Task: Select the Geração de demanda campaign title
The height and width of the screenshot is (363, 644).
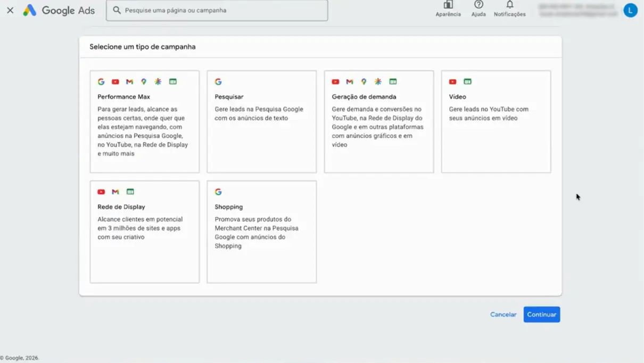Action: click(x=364, y=97)
